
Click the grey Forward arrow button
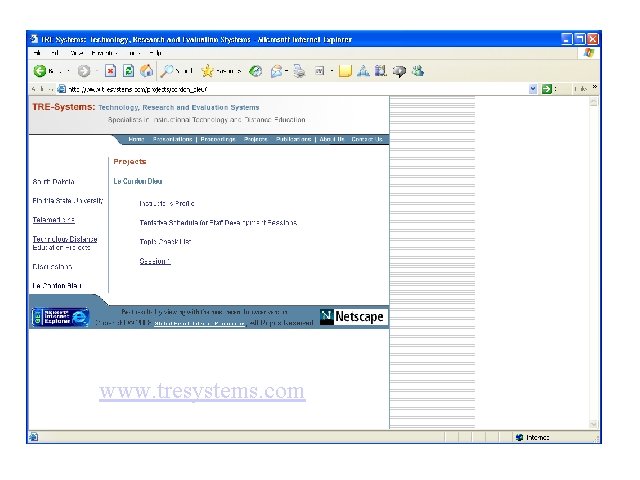(84, 71)
